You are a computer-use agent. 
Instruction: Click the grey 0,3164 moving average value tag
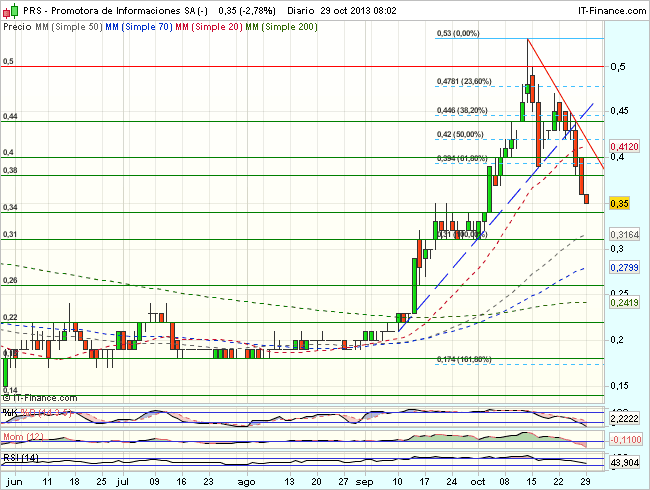[x=624, y=235]
